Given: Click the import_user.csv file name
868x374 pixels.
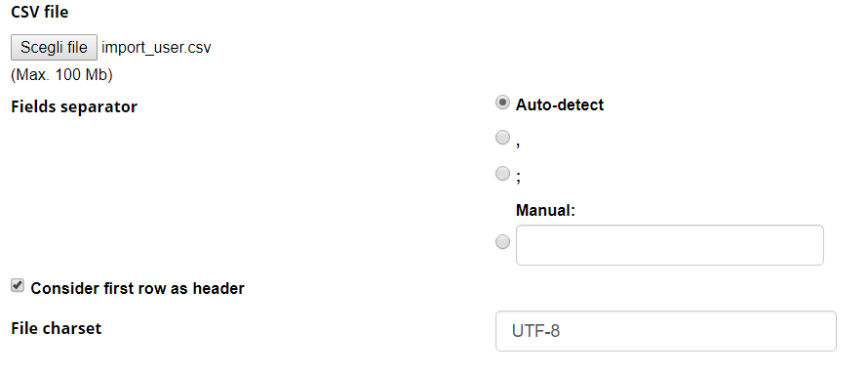Looking at the screenshot, I should point(156,48).
